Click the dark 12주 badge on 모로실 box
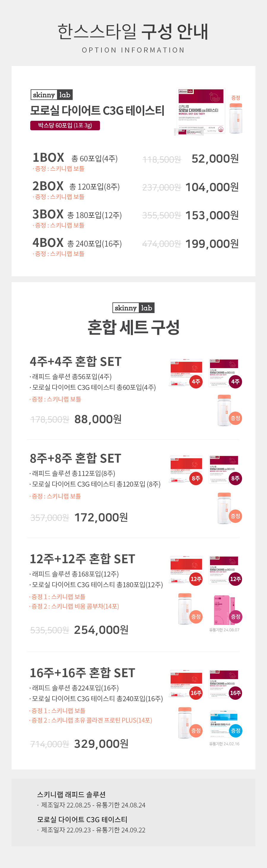 click(235, 579)
